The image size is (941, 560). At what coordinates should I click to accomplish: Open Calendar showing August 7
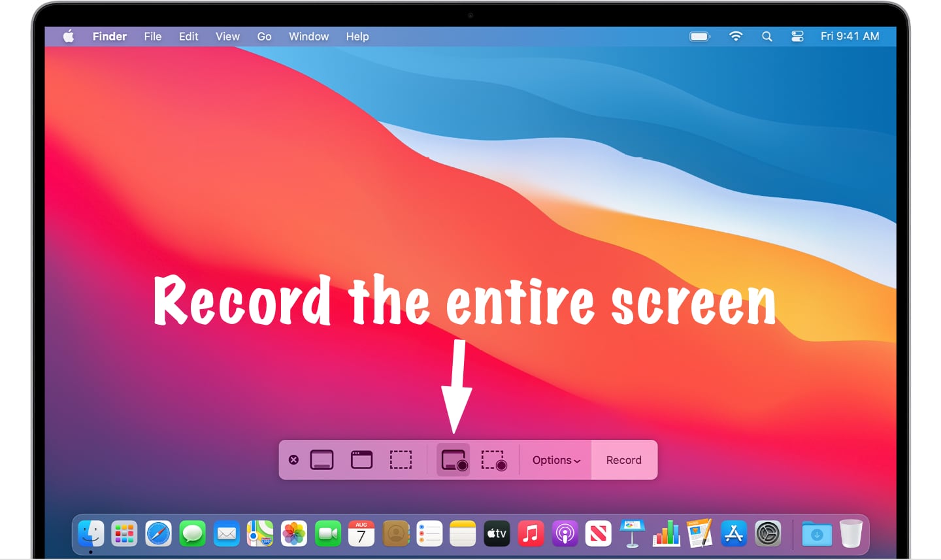[361, 533]
